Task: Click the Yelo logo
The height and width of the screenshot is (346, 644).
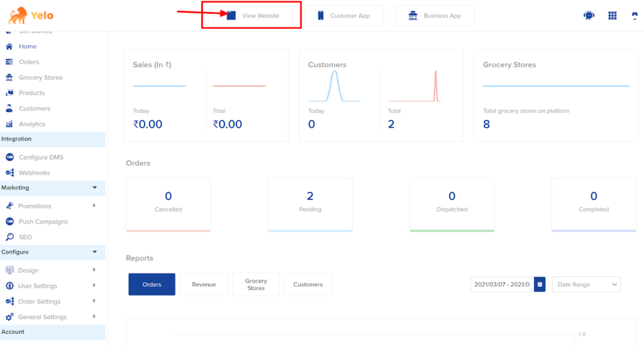Action: coord(31,15)
